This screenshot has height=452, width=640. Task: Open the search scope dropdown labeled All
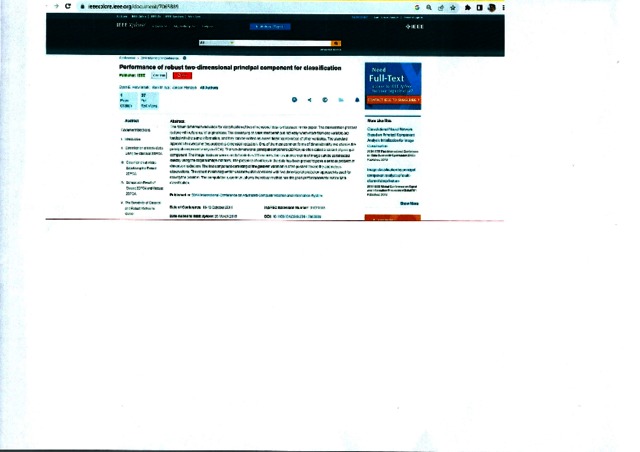point(205,43)
